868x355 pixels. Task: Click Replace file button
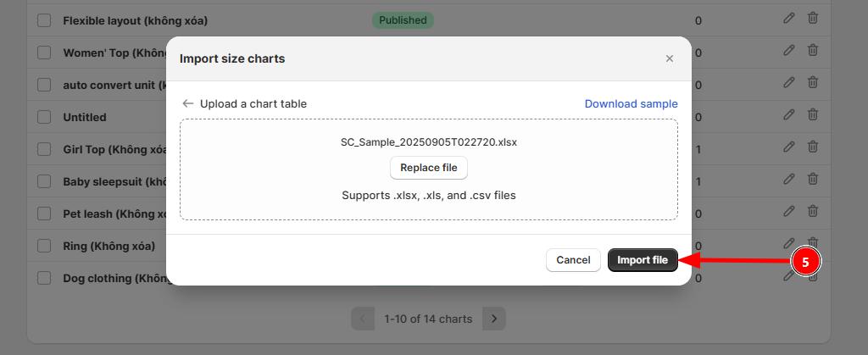428,168
